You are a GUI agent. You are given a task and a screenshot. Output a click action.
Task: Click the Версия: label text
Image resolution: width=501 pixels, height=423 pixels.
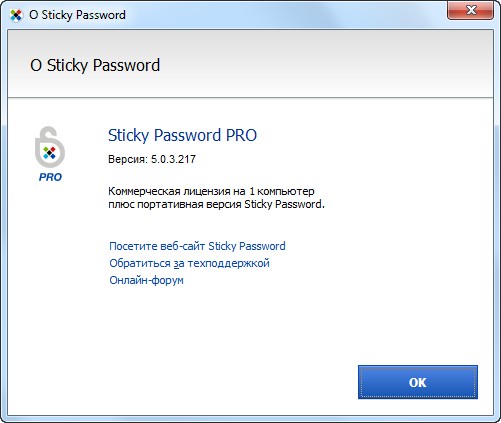pos(128,159)
